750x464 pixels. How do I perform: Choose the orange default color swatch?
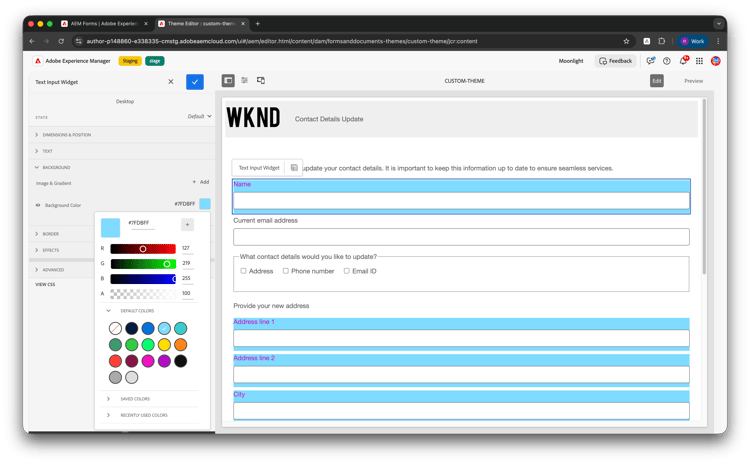pos(180,344)
